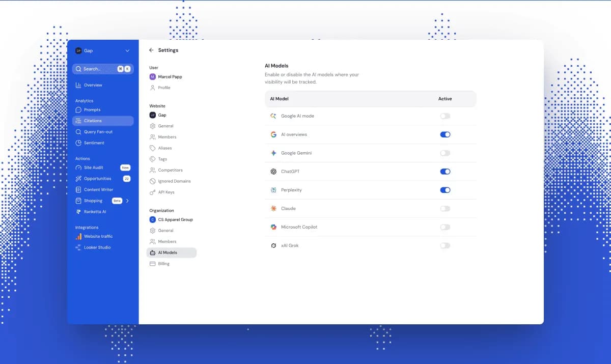This screenshot has height=364, width=611.
Task: Click the ChatGPT logo icon
Action: coord(273,172)
